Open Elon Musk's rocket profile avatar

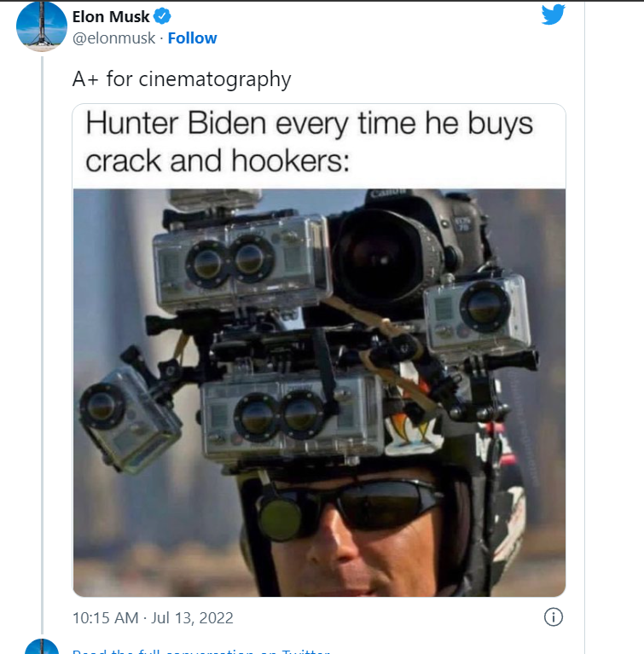41,26
